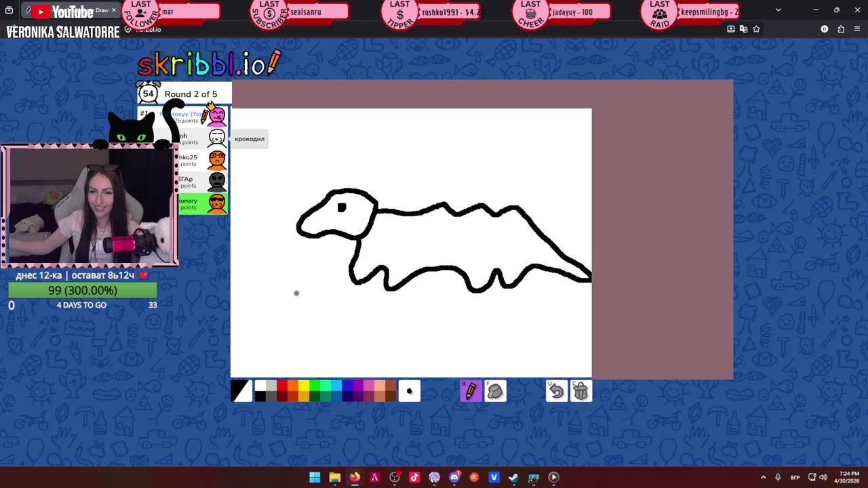Viewport: 868px width, 488px height.
Task: Pick the dark red color swatch
Action: (x=282, y=396)
